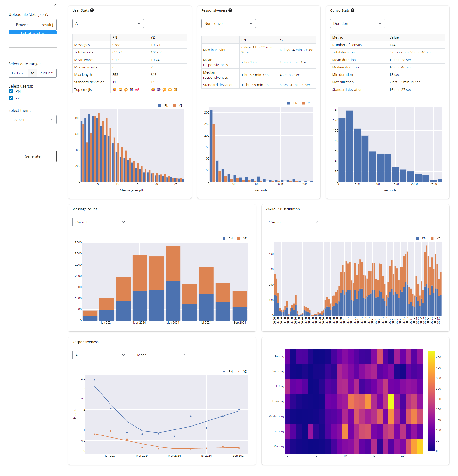This screenshot has width=458, height=476.
Task: Toggle PN legend marker in 24-Hour Distribution chart
Action: click(417, 238)
